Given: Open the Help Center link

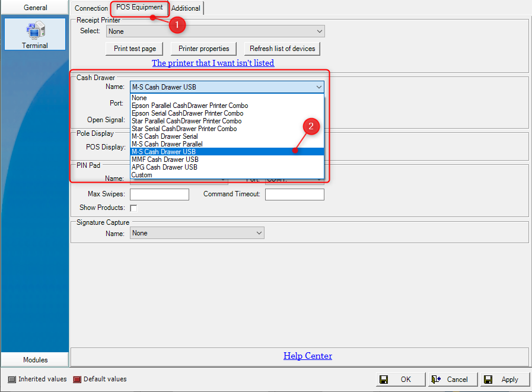Looking at the screenshot, I should point(308,356).
